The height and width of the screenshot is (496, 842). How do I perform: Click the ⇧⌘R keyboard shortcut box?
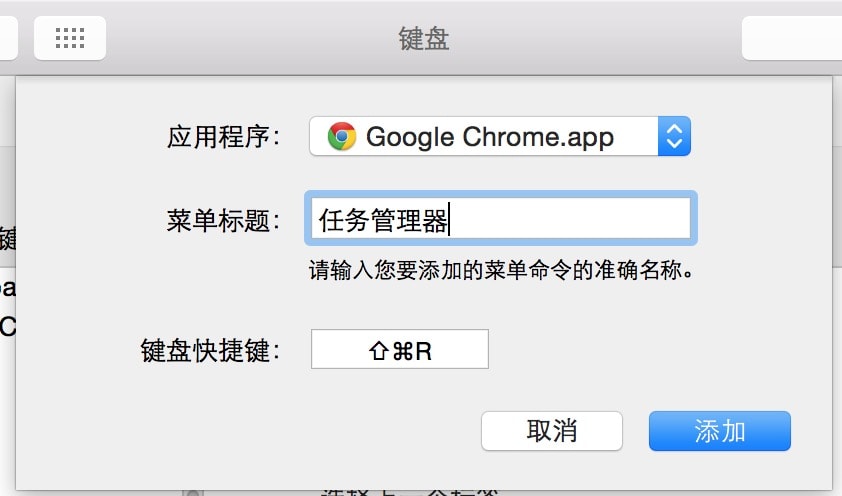[x=400, y=349]
